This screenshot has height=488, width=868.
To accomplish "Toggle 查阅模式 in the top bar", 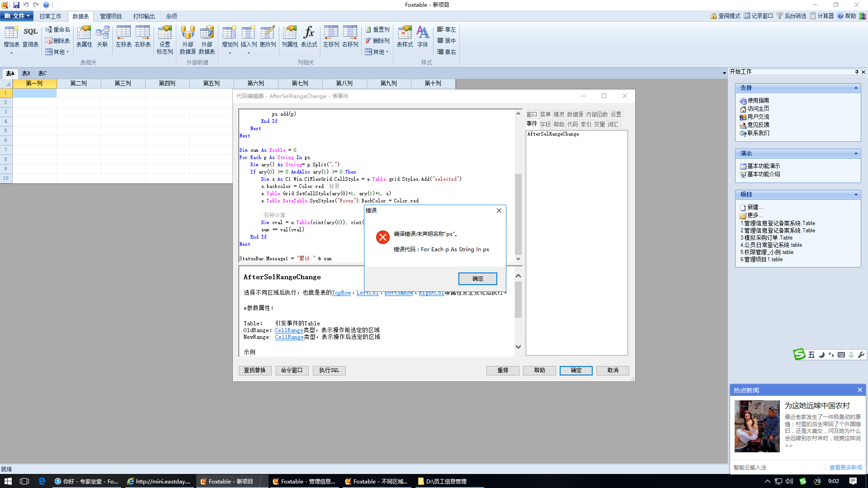I will point(725,16).
